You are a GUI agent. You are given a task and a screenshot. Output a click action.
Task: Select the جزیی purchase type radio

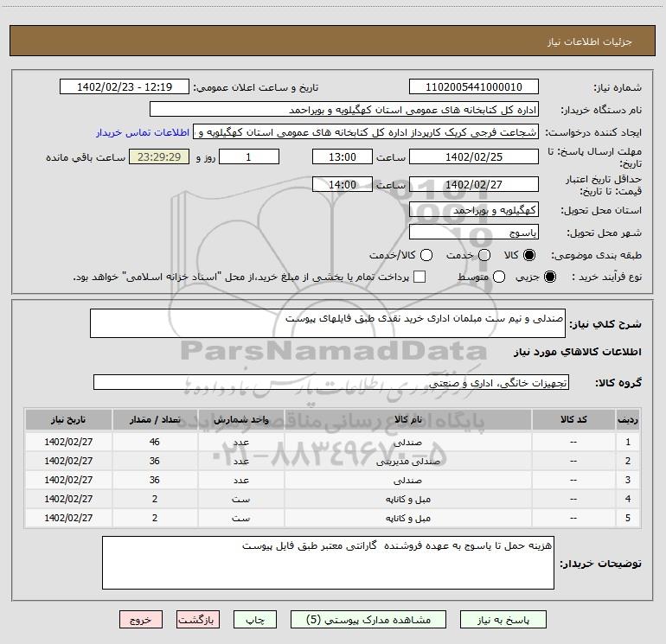point(549,277)
